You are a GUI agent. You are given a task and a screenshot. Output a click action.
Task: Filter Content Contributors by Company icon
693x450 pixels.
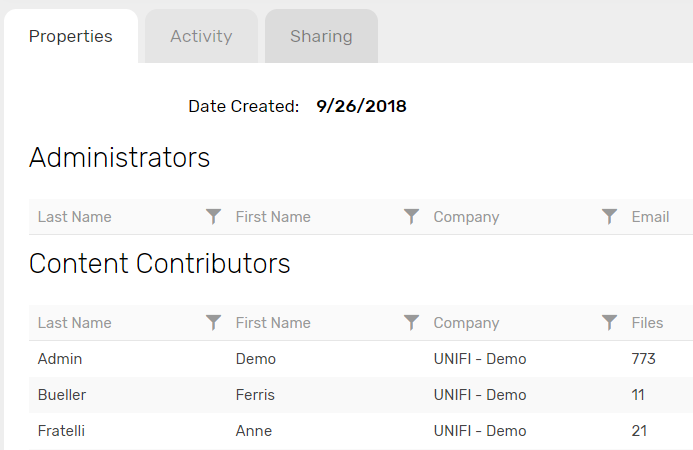coord(609,322)
